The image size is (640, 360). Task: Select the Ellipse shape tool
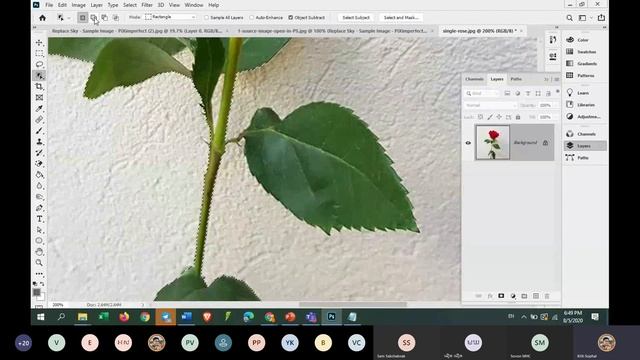coord(39,241)
